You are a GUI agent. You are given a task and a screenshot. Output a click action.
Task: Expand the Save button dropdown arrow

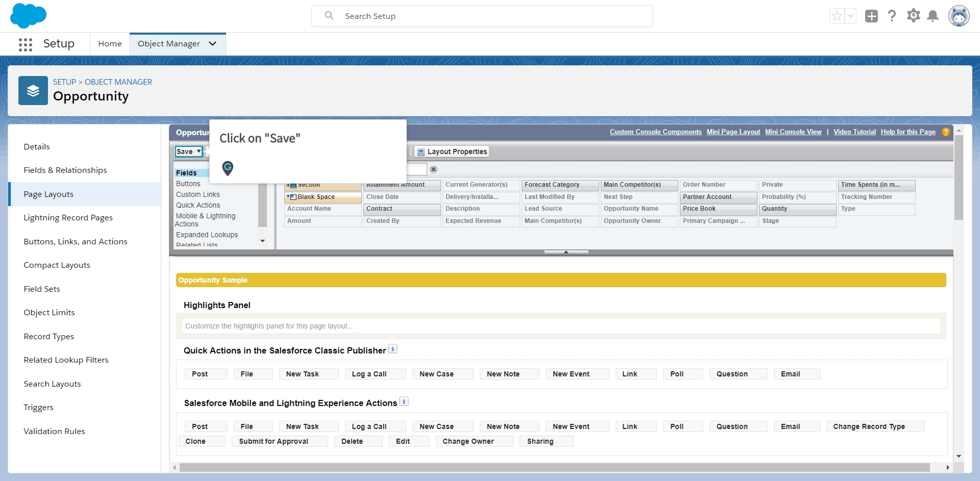point(199,151)
